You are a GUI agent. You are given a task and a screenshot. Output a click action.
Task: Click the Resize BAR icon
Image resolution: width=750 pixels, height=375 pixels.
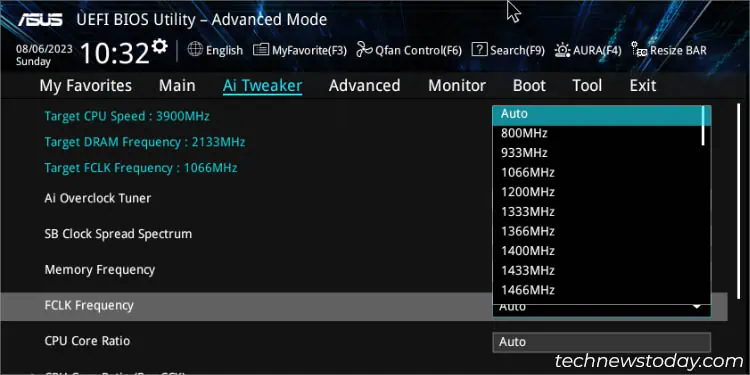coord(639,49)
